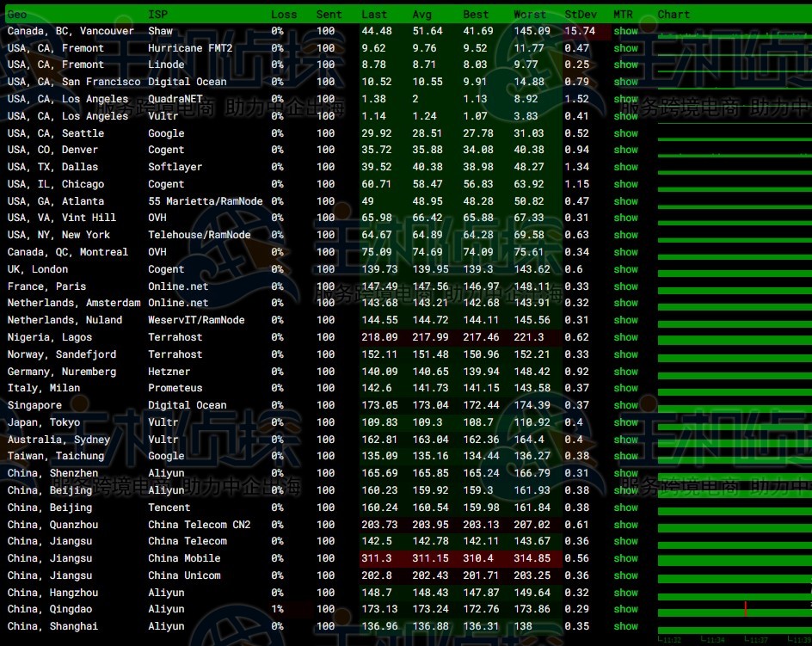Click the Avg column header

tap(421, 15)
